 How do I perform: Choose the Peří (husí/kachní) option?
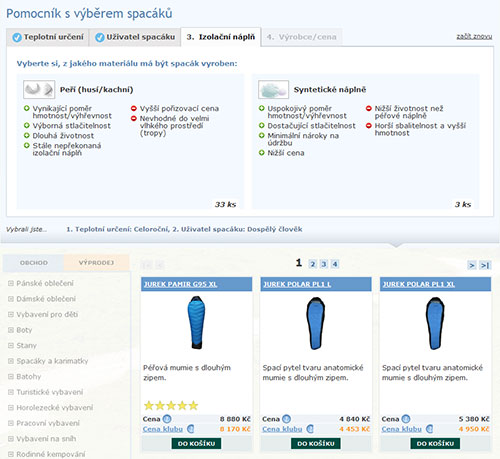[96, 89]
